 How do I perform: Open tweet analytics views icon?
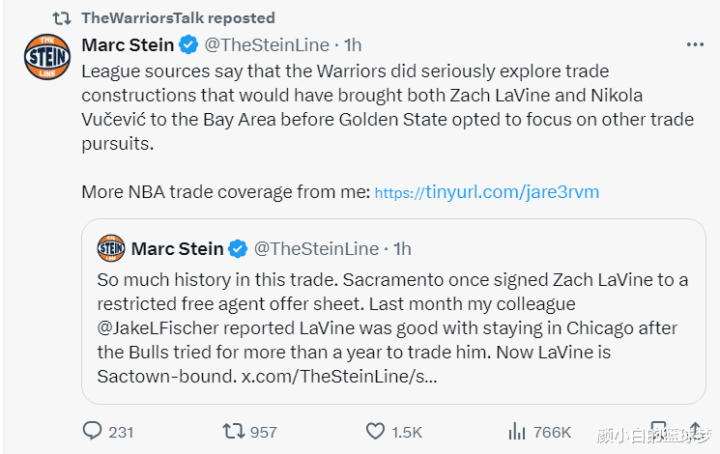[x=517, y=432]
